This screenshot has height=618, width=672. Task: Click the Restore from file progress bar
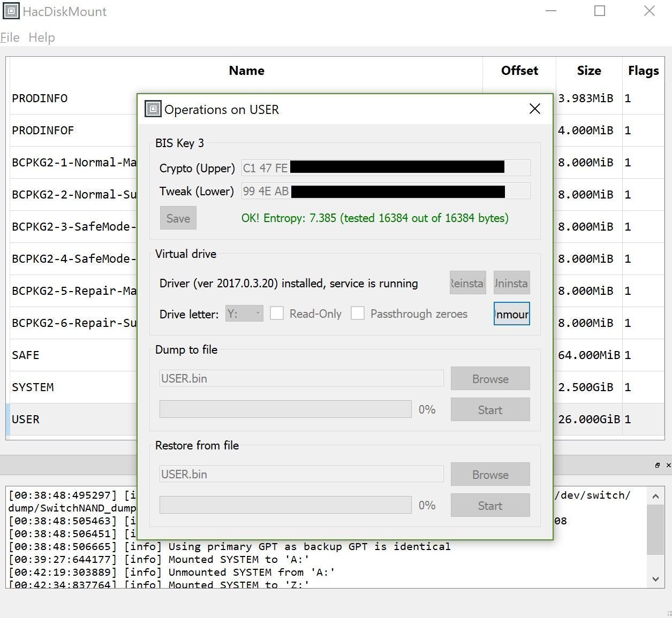click(x=285, y=505)
